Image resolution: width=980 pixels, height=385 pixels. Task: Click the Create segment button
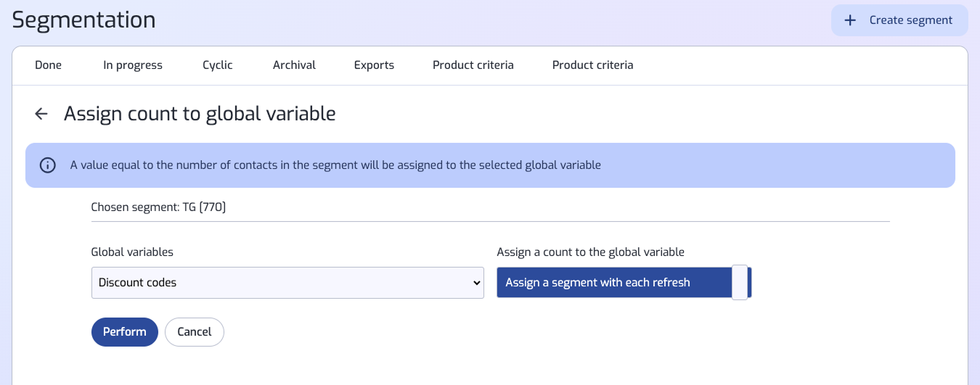point(899,20)
